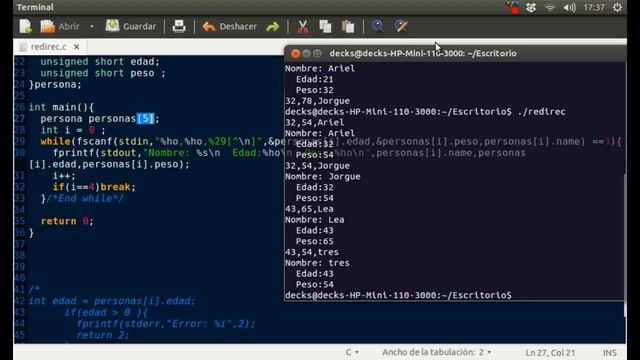Viewport: 640px width, 360px height.
Task: Click 'Nombre: Jorgue' output in terminal
Action: pos(323,176)
